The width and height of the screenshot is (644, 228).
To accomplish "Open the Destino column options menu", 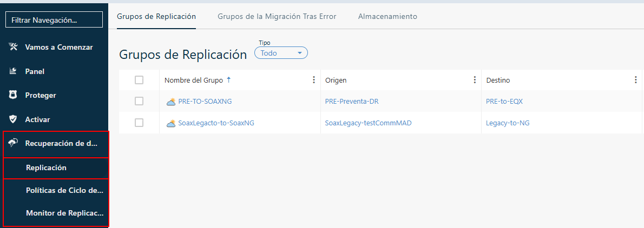I will tap(635, 80).
